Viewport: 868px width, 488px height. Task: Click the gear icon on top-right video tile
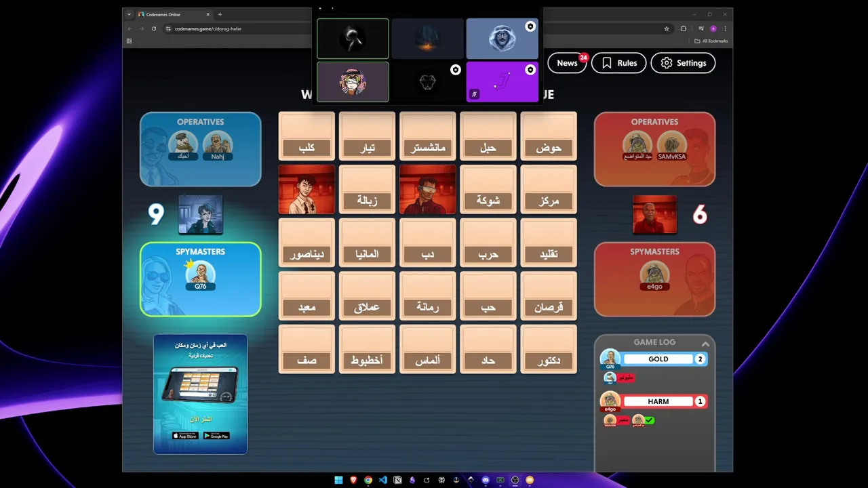pyautogui.click(x=530, y=26)
